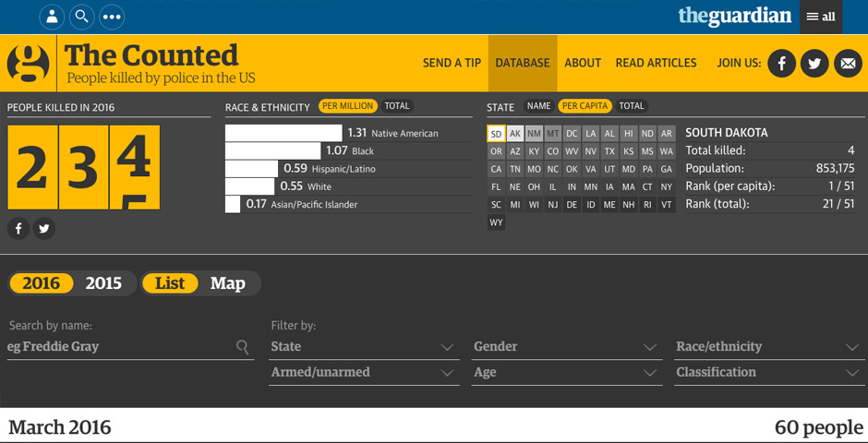Select the Map view
The image size is (868, 443).
tap(227, 283)
